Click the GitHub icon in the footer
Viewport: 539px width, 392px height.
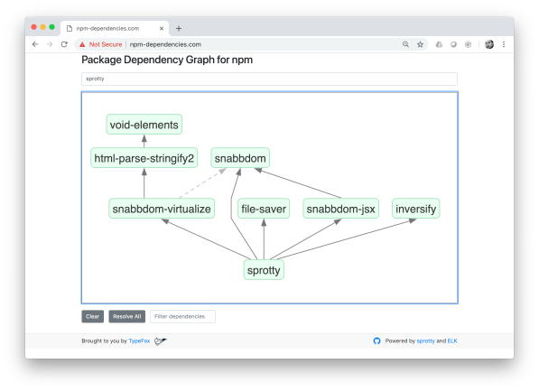pyautogui.click(x=376, y=341)
